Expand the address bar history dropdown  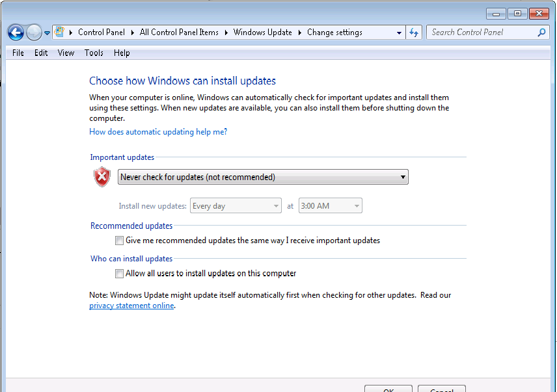400,33
